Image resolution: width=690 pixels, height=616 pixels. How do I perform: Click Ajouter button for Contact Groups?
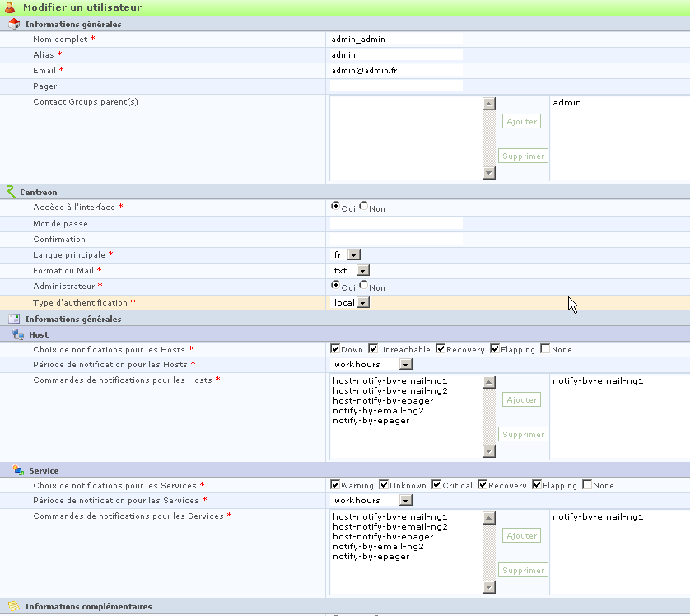click(521, 121)
